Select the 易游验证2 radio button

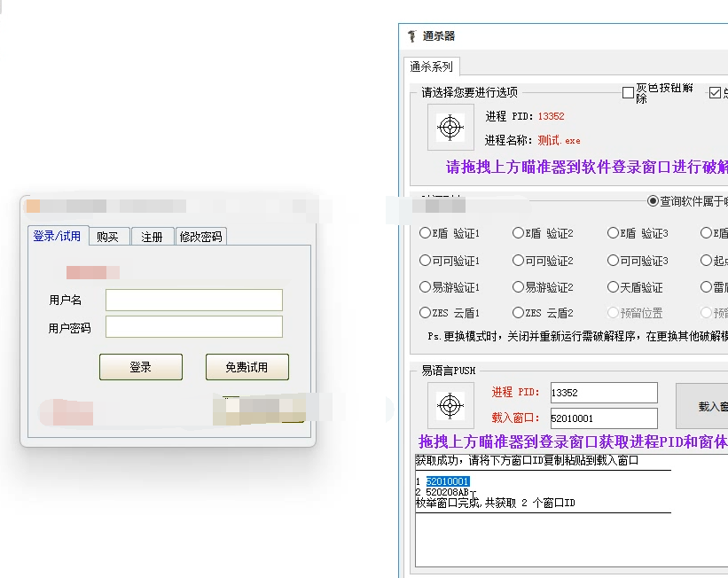tap(518, 287)
